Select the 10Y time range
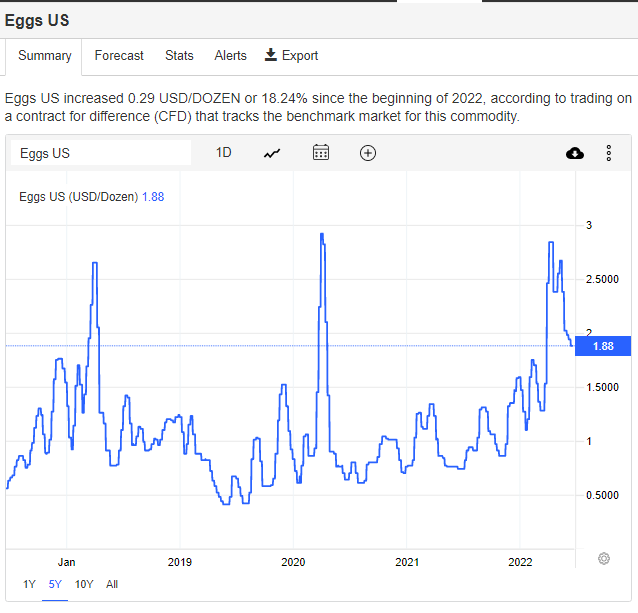 click(x=84, y=584)
